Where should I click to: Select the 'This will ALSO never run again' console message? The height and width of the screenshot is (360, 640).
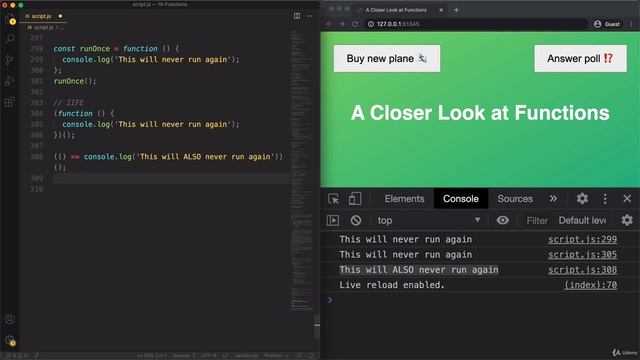point(419,270)
